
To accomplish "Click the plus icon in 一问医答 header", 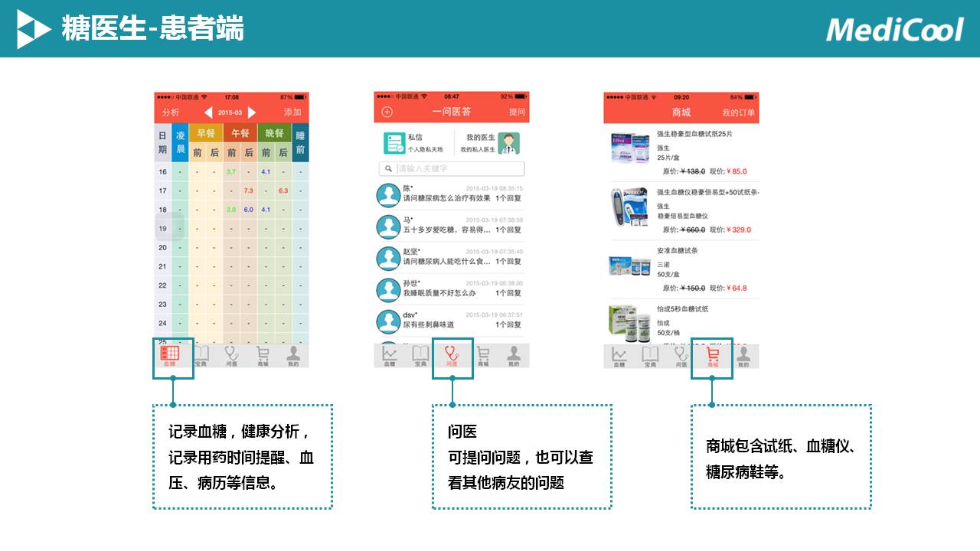I will [387, 112].
